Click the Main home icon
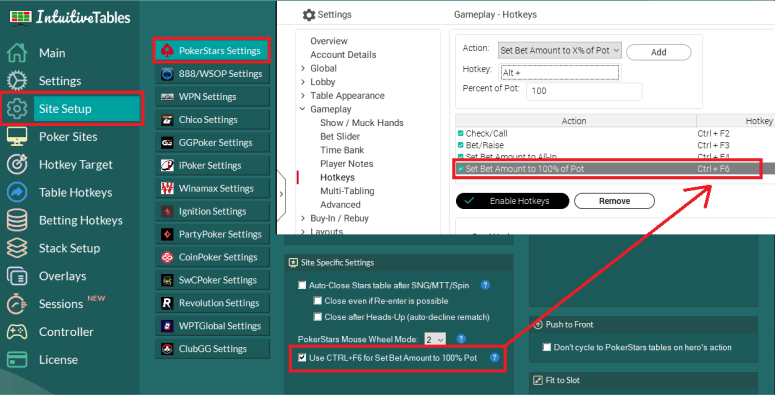 click(17, 53)
